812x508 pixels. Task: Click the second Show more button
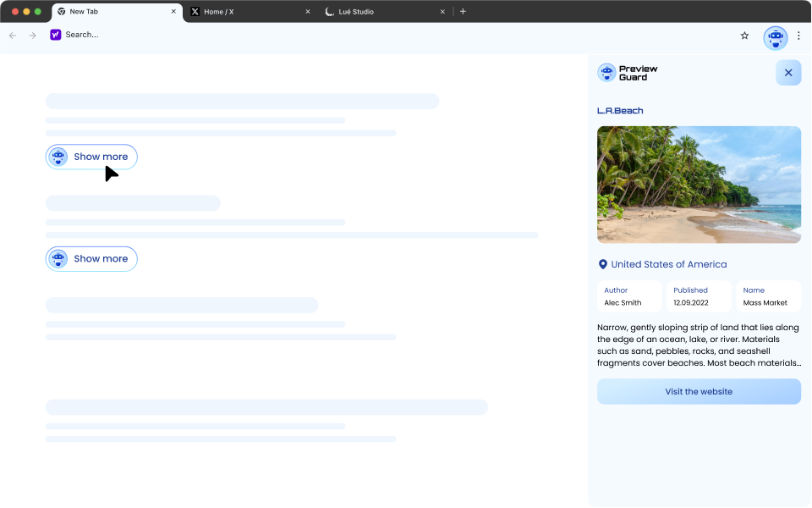[91, 259]
